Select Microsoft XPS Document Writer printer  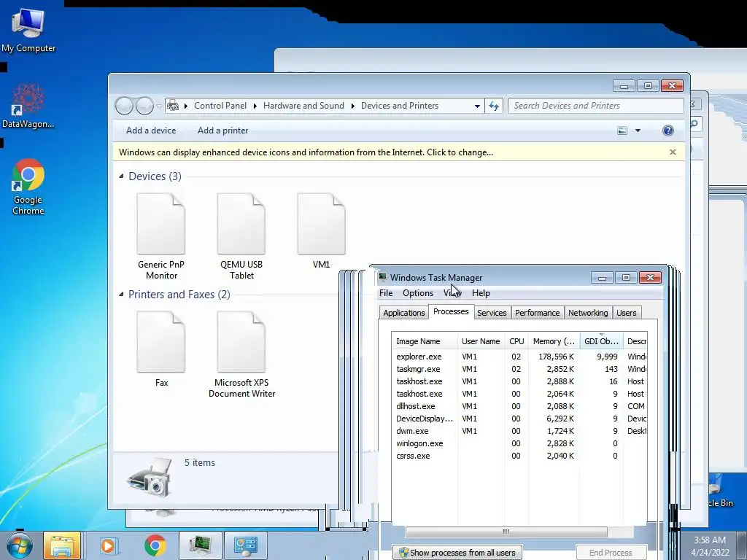[x=241, y=355]
